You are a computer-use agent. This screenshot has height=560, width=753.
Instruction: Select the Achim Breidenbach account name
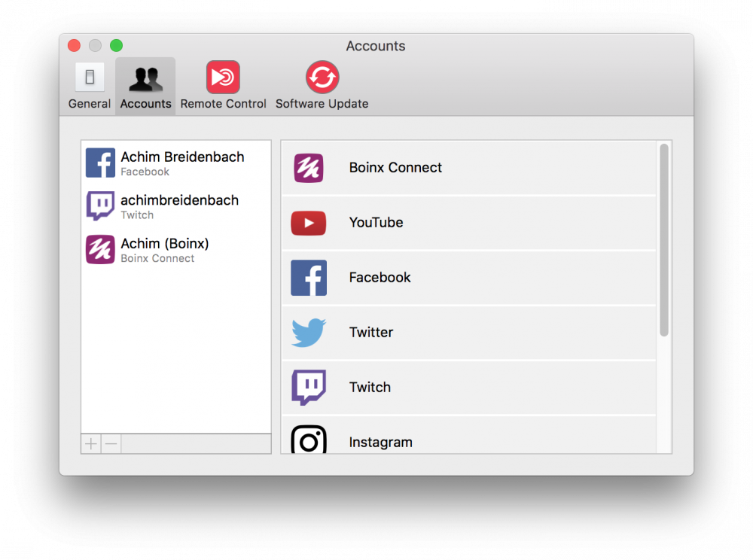(182, 157)
